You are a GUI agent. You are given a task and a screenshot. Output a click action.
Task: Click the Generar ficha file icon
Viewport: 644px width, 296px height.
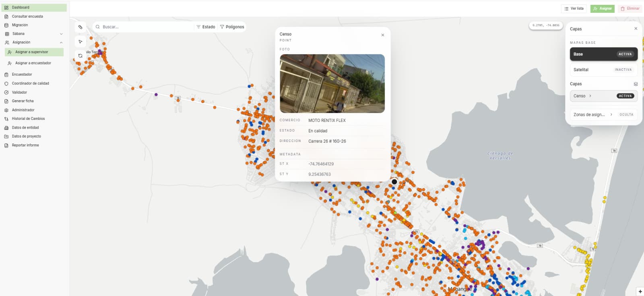click(x=6, y=101)
